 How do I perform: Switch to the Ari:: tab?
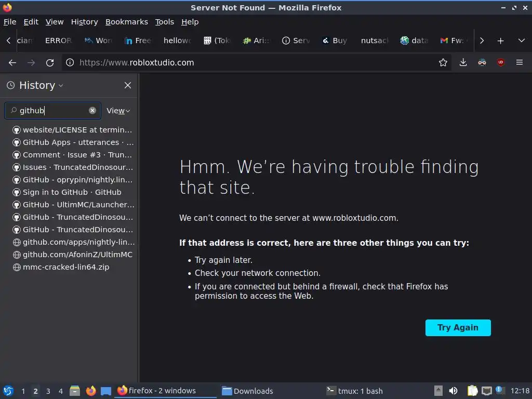coord(257,41)
